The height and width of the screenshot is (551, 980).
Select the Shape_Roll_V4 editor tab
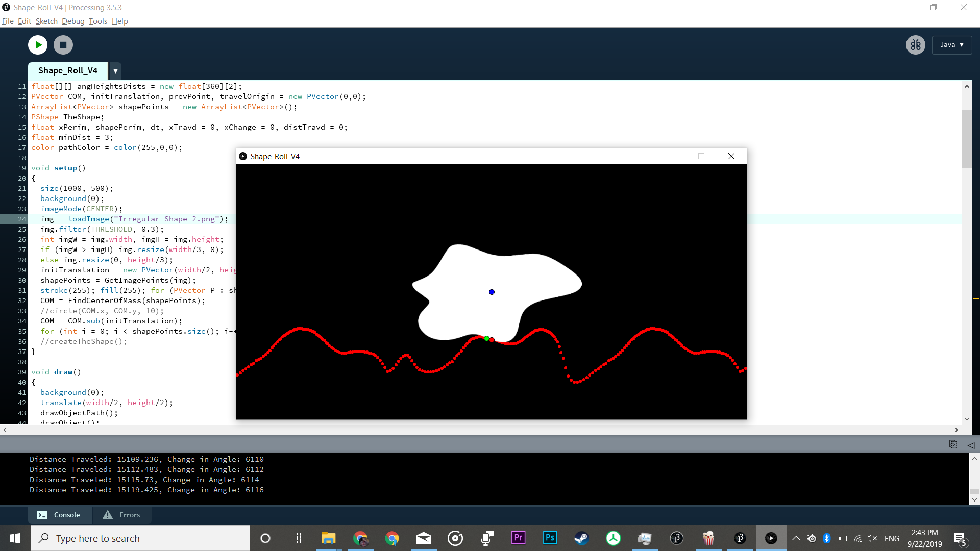[68, 71]
